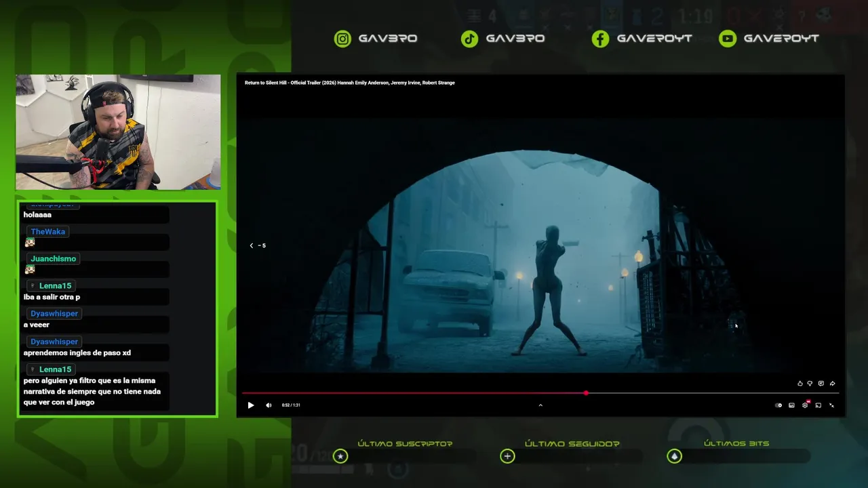Click 'pero alguien ya filtro' chat message

(x=92, y=391)
